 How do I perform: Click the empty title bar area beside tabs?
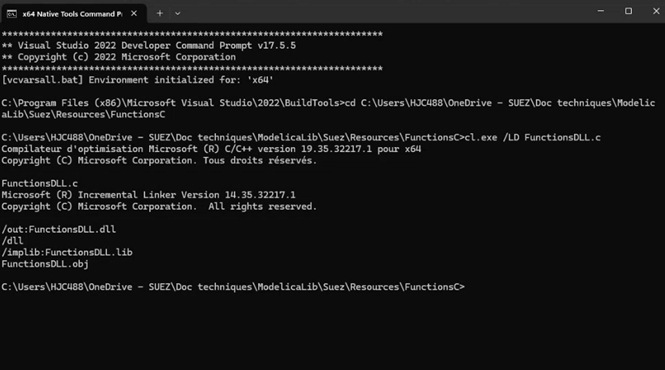point(382,12)
